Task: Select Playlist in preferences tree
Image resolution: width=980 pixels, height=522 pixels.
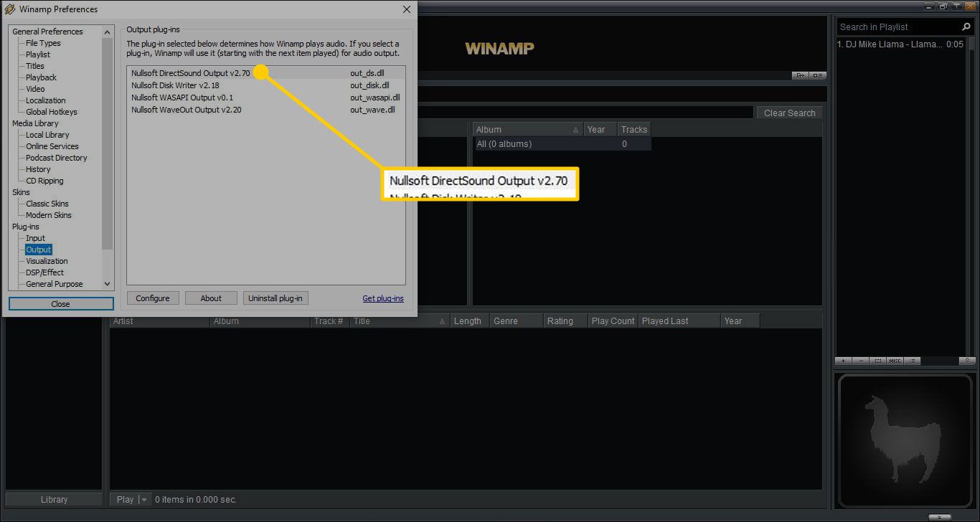Action: pyautogui.click(x=38, y=54)
